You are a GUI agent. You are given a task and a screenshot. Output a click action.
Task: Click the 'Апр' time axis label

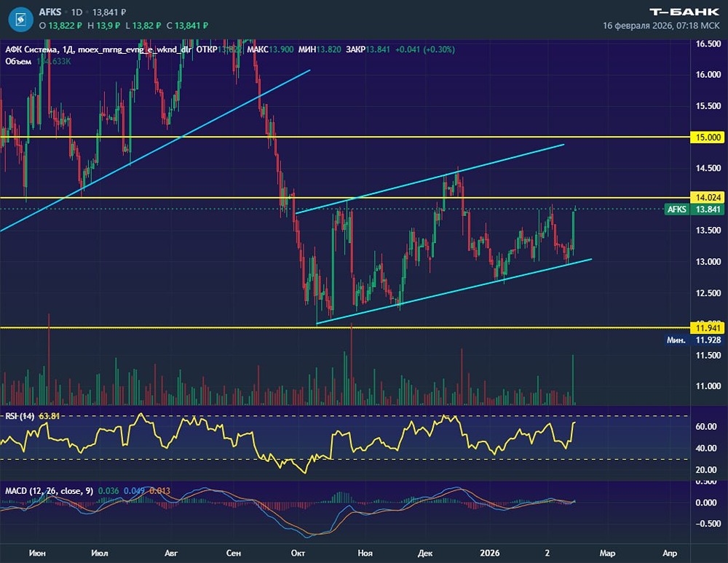pyautogui.click(x=670, y=553)
